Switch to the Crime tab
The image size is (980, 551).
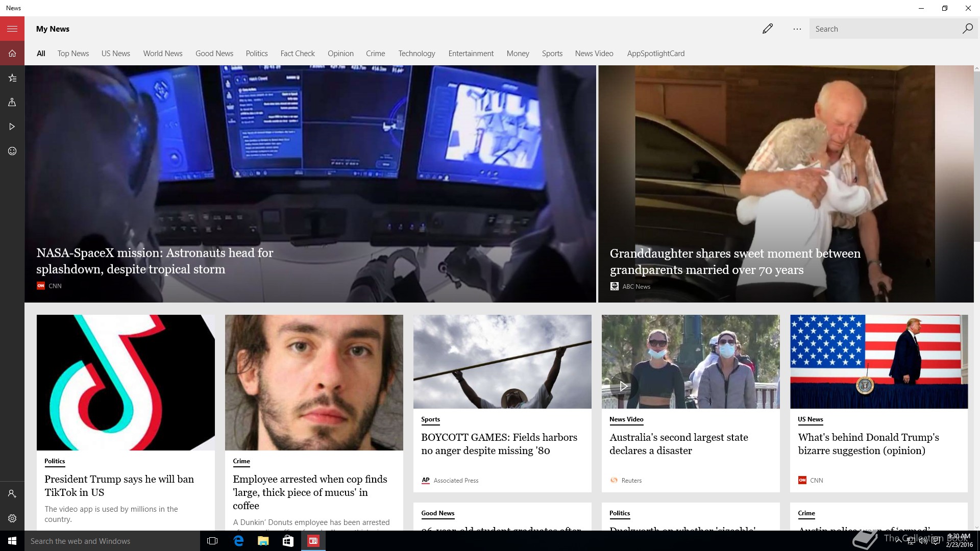376,54
